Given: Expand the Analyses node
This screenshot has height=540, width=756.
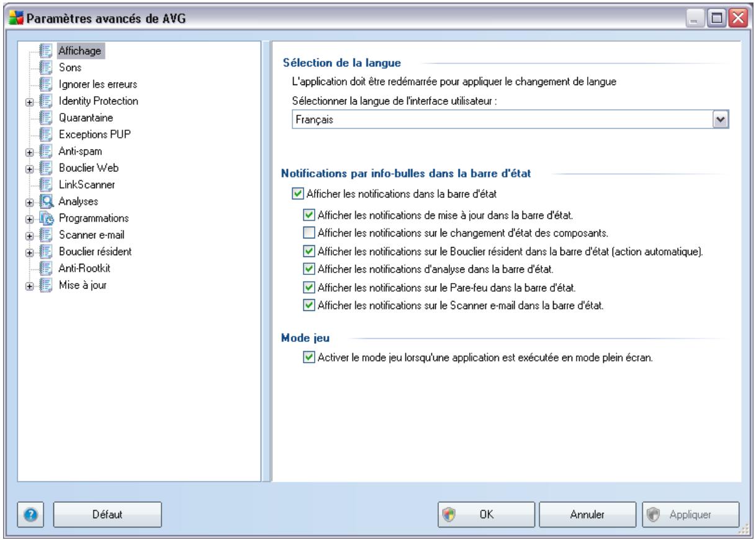Looking at the screenshot, I should pos(30,202).
